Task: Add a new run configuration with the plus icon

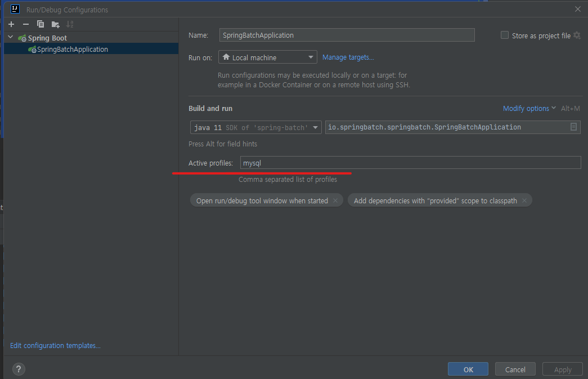Action: [11, 24]
